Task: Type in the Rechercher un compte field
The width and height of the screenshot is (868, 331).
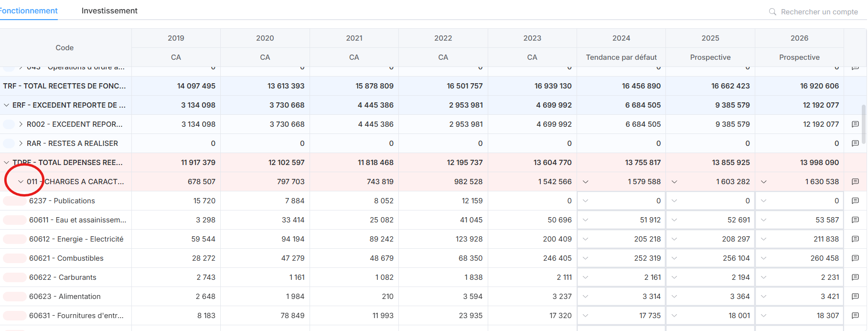Action: (x=819, y=11)
